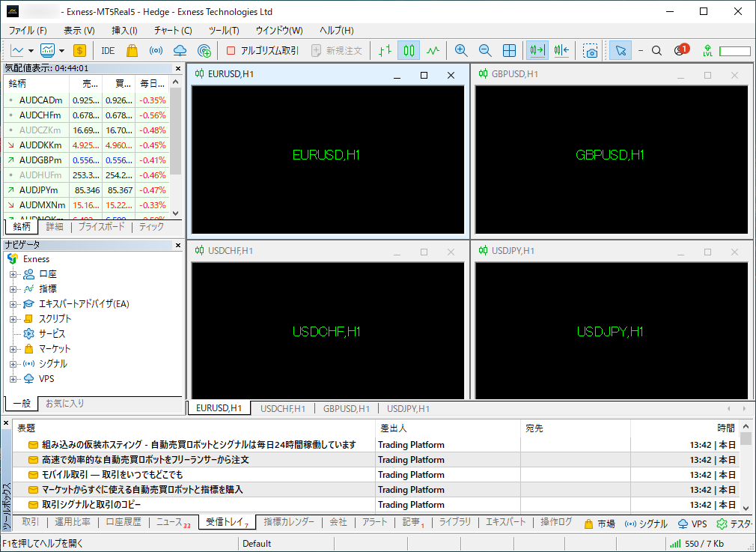
Task: Open 取引シグナルと取引のコピー mail message
Action: (376, 505)
